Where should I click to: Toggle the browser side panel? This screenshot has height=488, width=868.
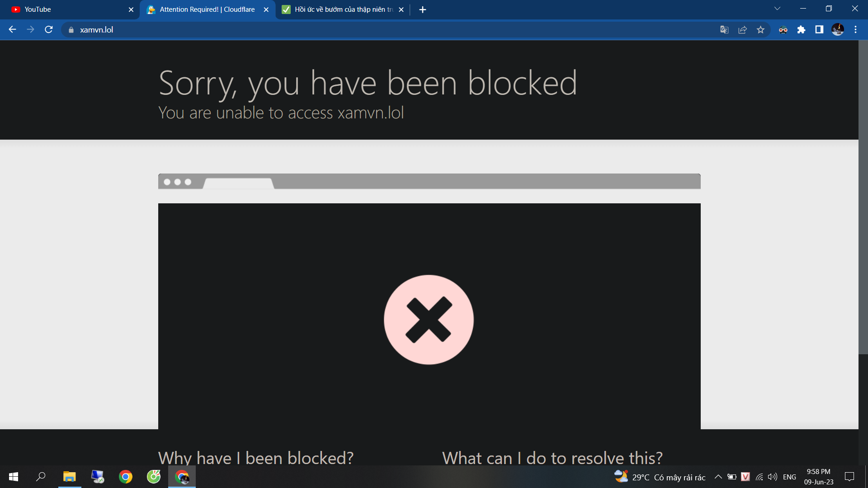click(x=819, y=30)
